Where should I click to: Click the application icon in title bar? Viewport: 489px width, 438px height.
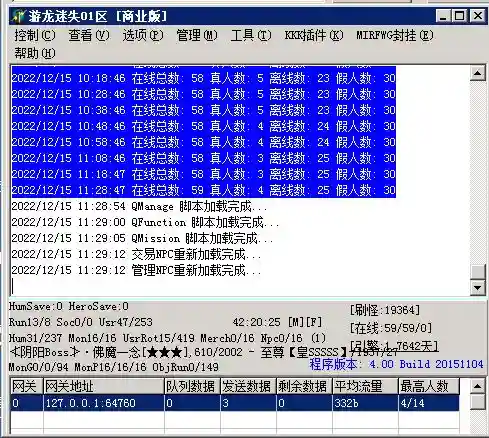coord(18,16)
